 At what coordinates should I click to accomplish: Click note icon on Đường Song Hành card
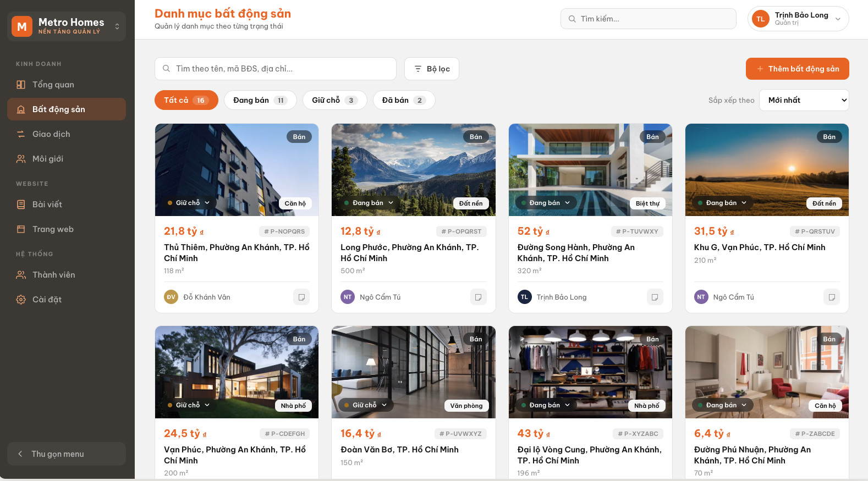[x=655, y=297]
